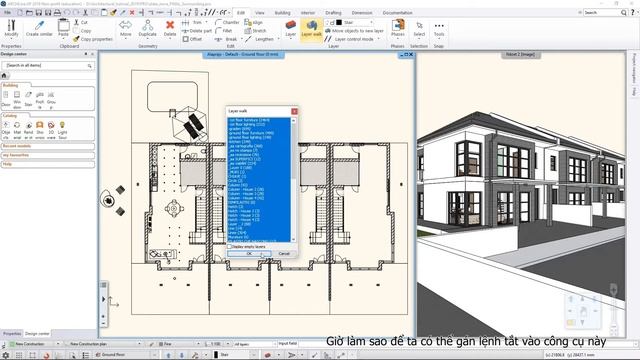Click the grid icon in bottom status bar
Image resolution: width=640 pixels, height=360 pixels.
click(19, 355)
